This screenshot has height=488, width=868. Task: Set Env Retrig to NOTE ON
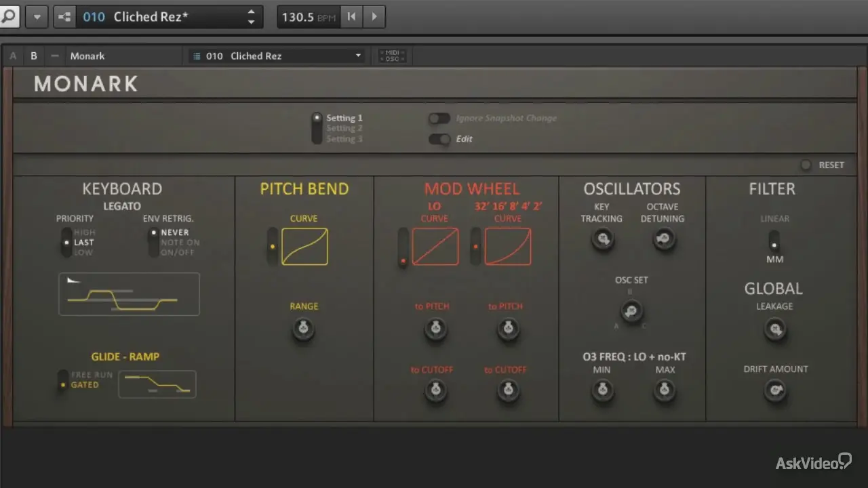coord(180,243)
